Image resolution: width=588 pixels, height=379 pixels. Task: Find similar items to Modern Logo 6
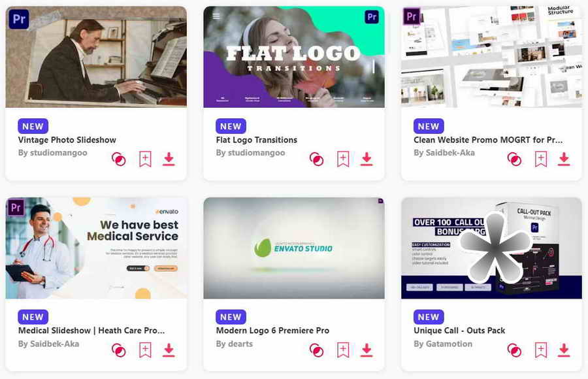[316, 350]
